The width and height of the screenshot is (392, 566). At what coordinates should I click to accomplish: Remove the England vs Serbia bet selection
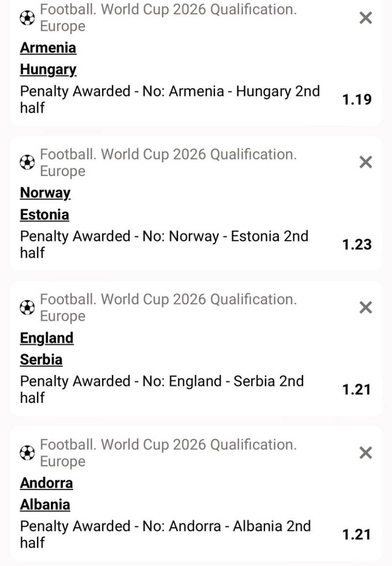click(x=366, y=307)
